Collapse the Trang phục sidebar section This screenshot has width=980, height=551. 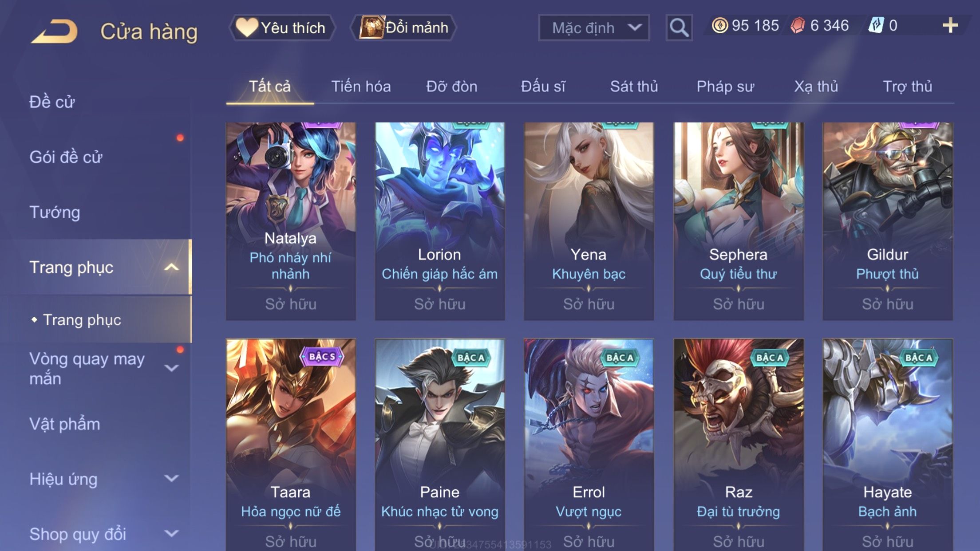[x=171, y=267]
